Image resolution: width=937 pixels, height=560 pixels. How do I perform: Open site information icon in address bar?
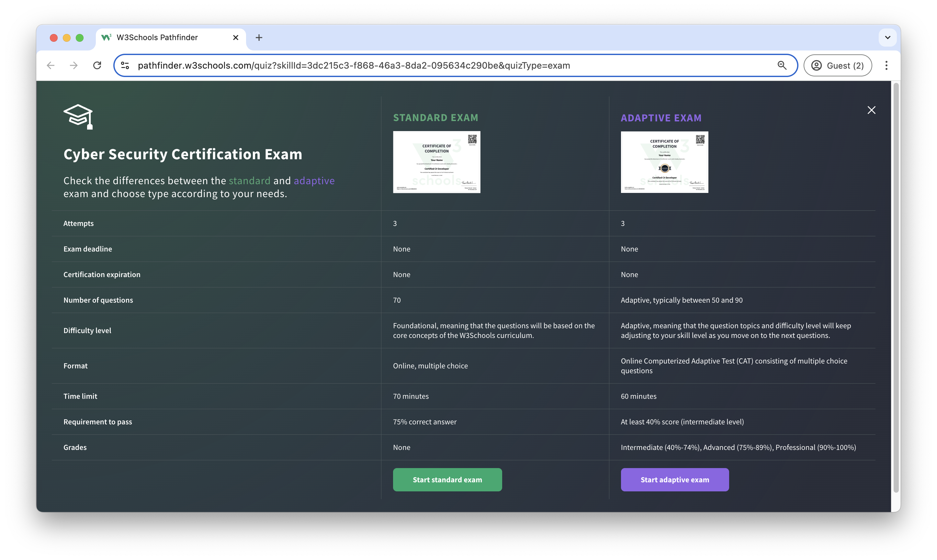click(x=125, y=66)
